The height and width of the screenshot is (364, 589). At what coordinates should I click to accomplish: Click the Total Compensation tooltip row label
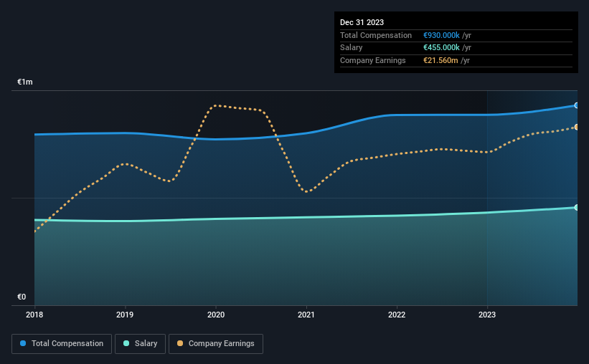(376, 35)
